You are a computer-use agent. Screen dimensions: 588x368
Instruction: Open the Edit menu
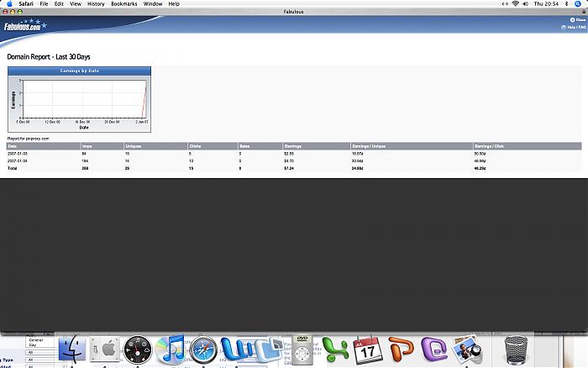point(59,3)
